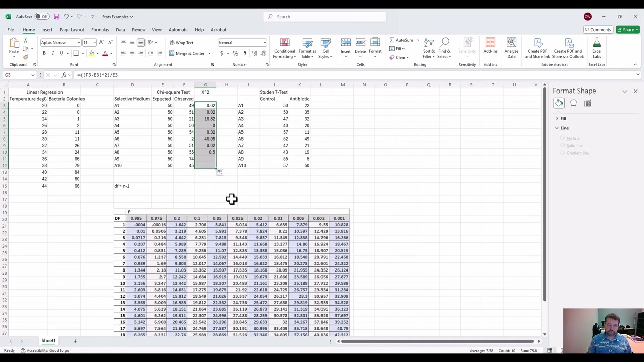Image resolution: width=644 pixels, height=362 pixels.
Task: Open Format as Table gallery
Action: [x=307, y=49]
